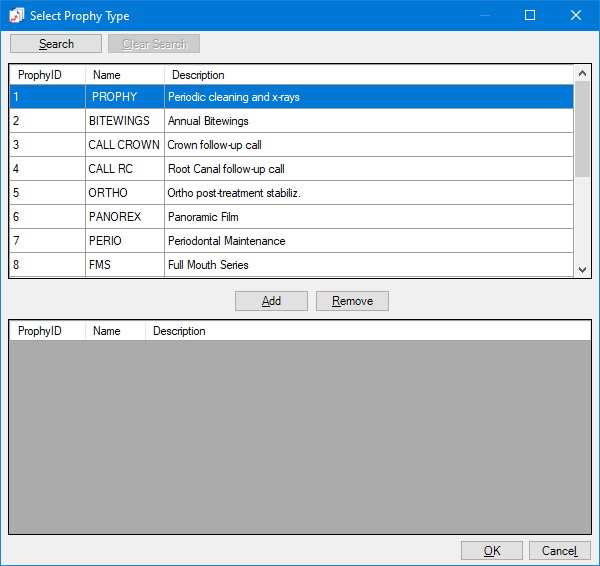Select the PERIO name cell
The image size is (600, 566).
(125, 241)
